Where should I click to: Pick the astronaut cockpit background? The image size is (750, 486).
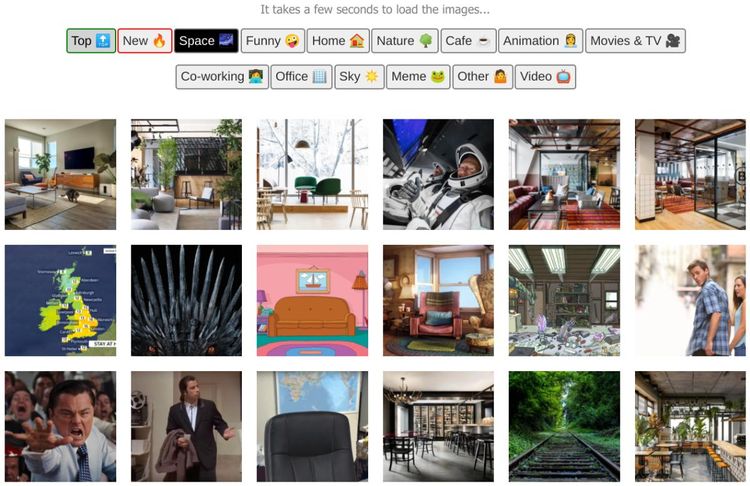(438, 175)
